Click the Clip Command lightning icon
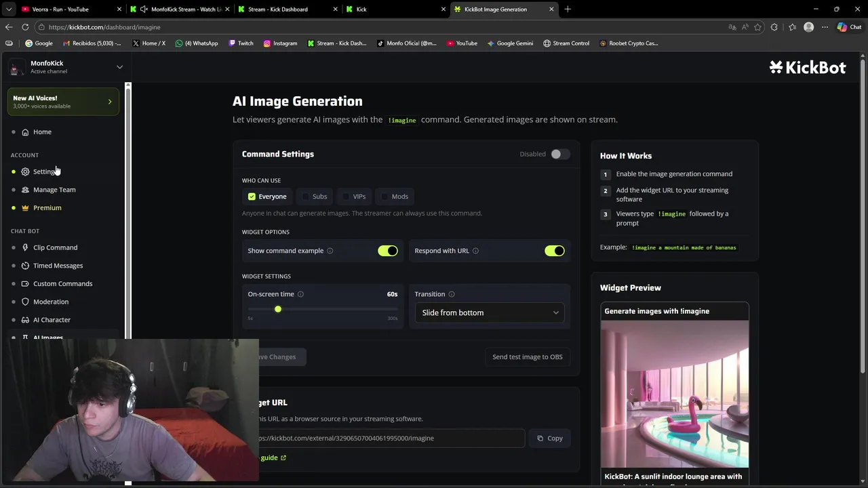 point(25,247)
